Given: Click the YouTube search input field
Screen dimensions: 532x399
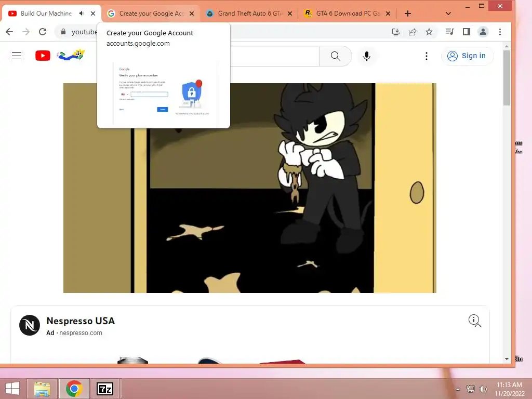Looking at the screenshot, I should point(274,56).
